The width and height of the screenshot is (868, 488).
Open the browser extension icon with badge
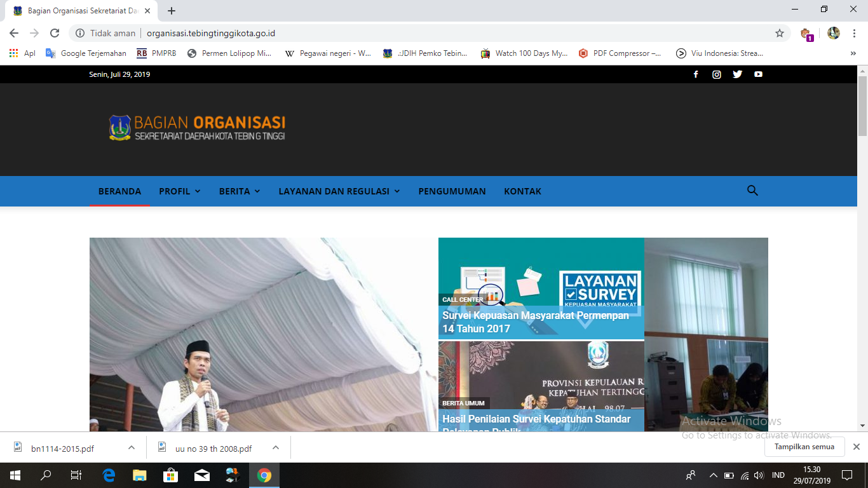point(806,34)
